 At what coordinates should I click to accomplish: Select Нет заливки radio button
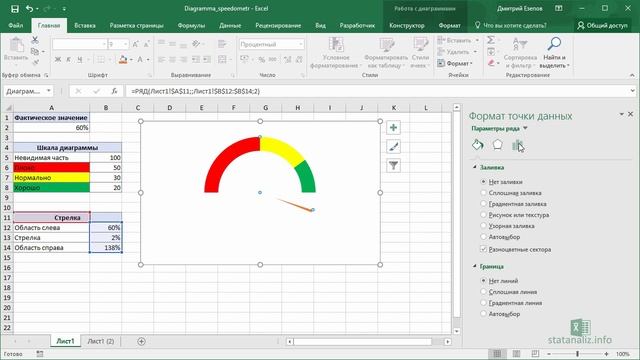pos(483,182)
